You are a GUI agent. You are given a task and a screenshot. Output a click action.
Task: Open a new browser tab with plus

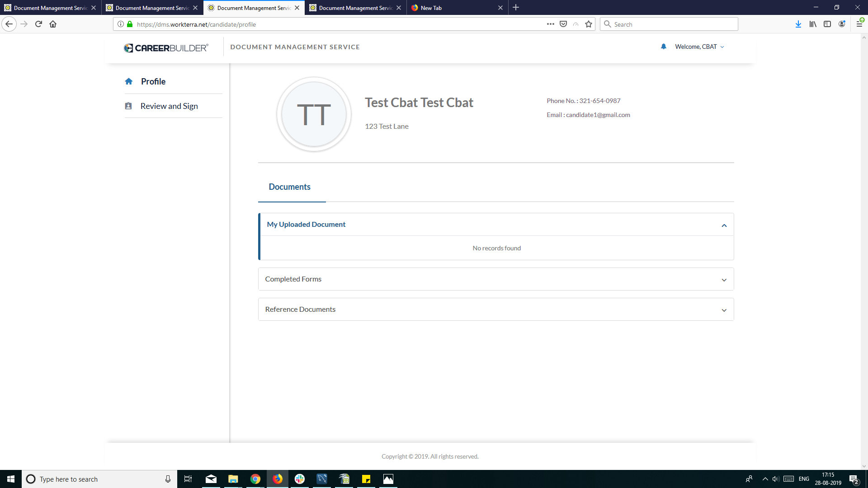click(x=516, y=8)
